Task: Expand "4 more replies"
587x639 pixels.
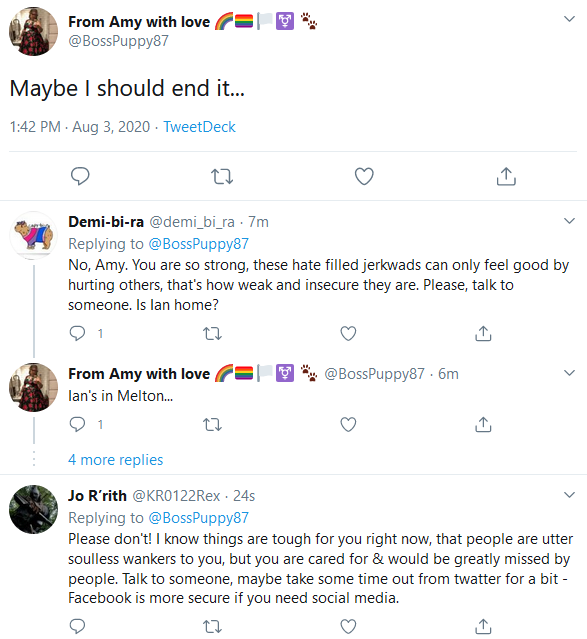Action: [115, 460]
